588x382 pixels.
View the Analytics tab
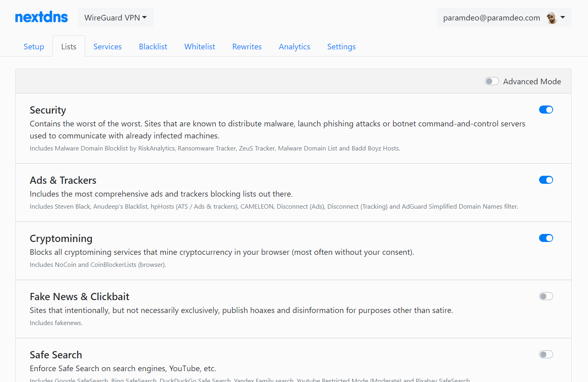pyautogui.click(x=294, y=47)
